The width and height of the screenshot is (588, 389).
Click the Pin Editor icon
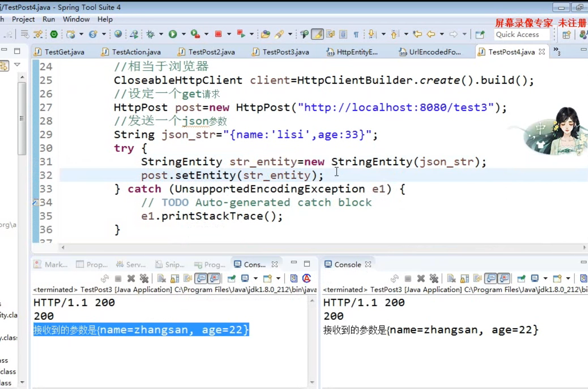click(480, 34)
